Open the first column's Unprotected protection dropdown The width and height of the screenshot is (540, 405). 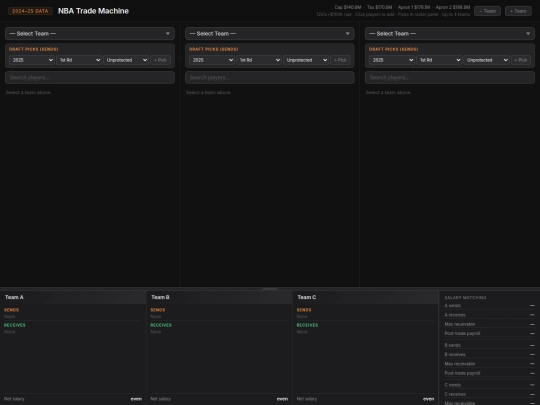click(x=126, y=60)
